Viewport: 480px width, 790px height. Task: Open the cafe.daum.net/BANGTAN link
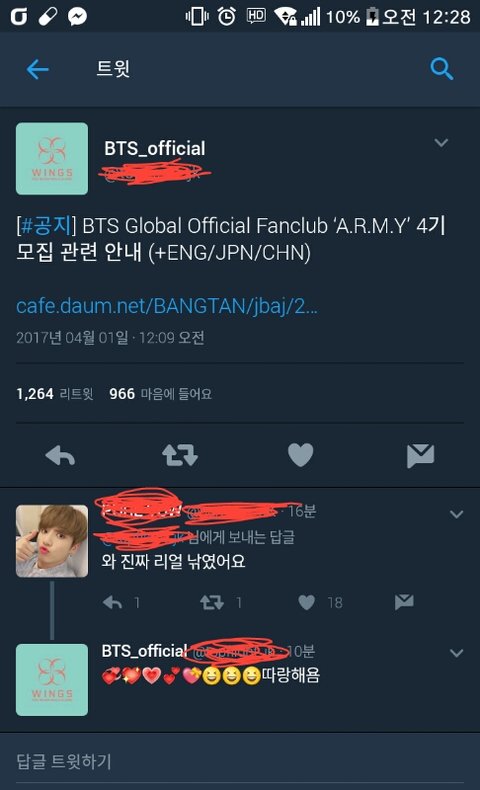pyautogui.click(x=167, y=306)
